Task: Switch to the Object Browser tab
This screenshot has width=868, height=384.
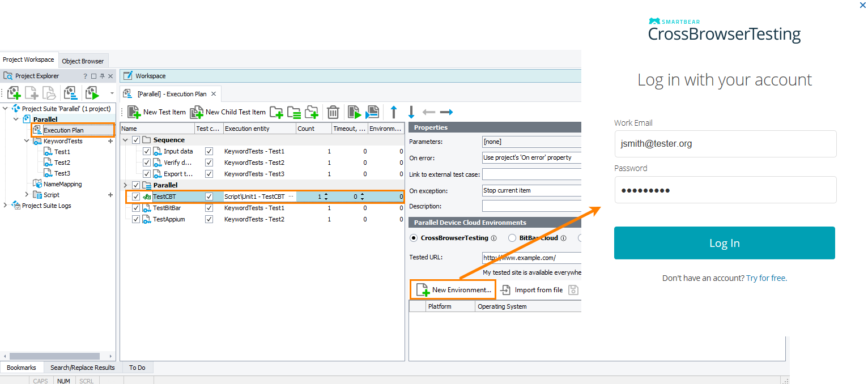Action: pos(83,61)
